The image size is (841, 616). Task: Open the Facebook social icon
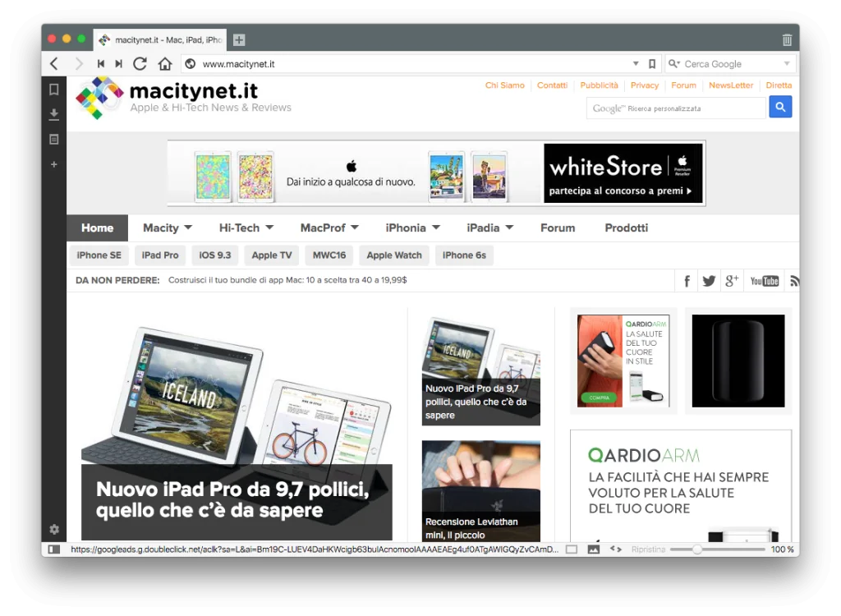click(687, 281)
